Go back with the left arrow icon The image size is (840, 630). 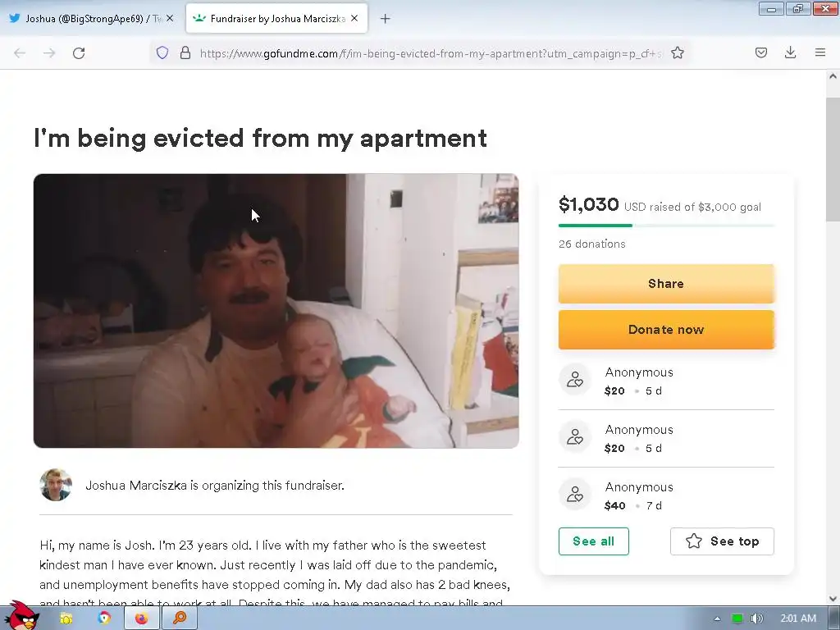[20, 53]
